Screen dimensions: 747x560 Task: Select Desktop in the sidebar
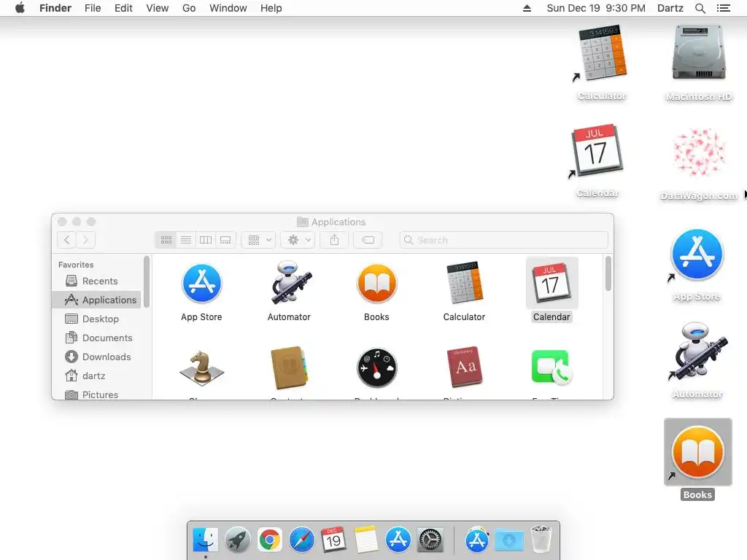point(98,319)
